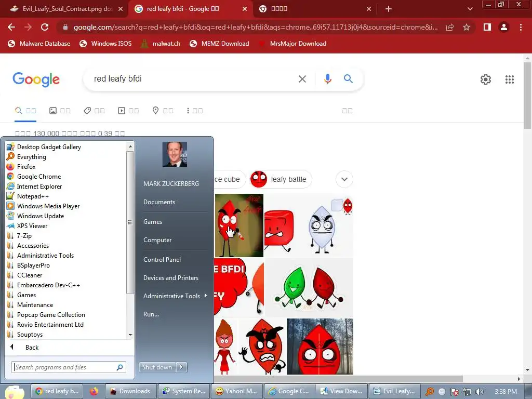Screen dimensions: 532x399
Task: Open a new Chrome tab
Action: point(389,9)
